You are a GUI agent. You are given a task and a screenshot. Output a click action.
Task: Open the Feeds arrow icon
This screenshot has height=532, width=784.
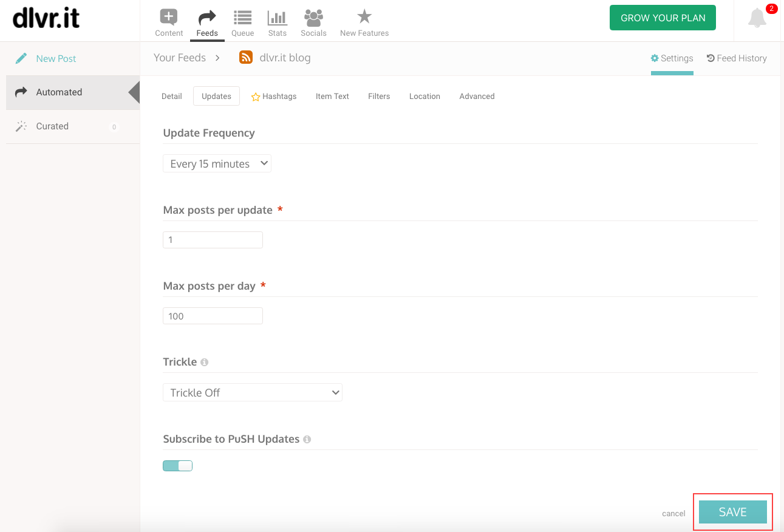[207, 17]
